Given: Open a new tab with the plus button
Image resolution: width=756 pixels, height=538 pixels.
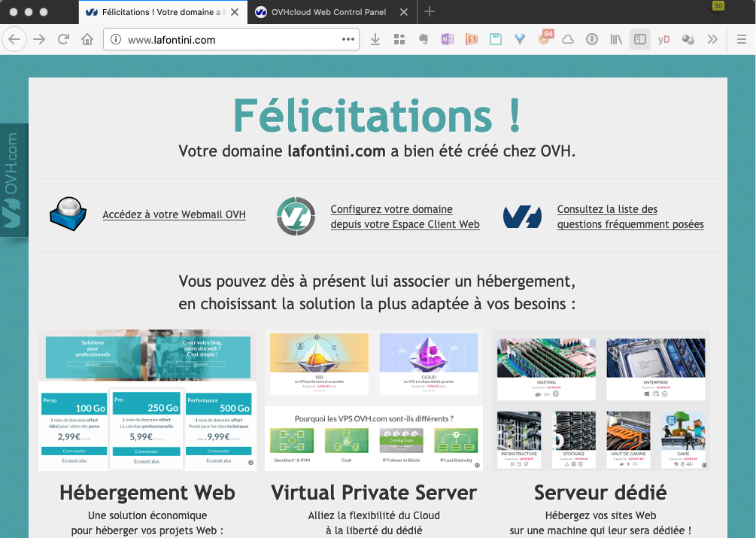Looking at the screenshot, I should [430, 12].
